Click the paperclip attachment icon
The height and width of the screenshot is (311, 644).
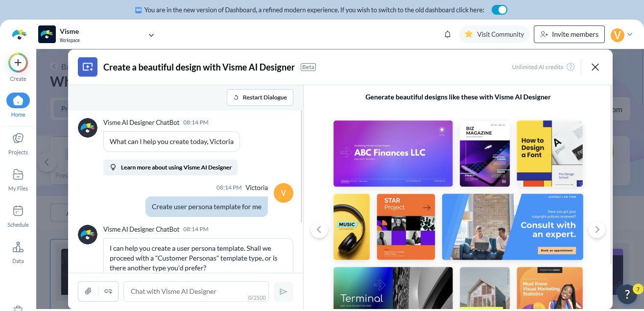[x=89, y=291]
